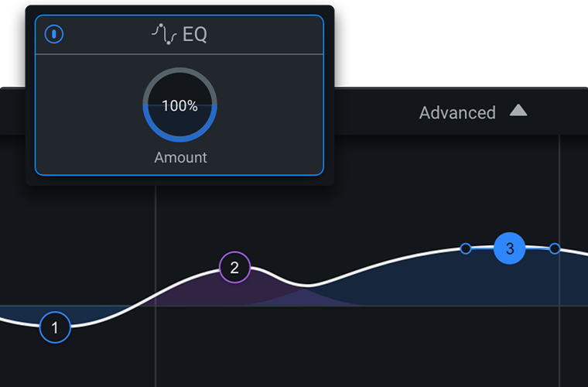Select the EQ module title text
This screenshot has width=588, height=387.
[195, 35]
